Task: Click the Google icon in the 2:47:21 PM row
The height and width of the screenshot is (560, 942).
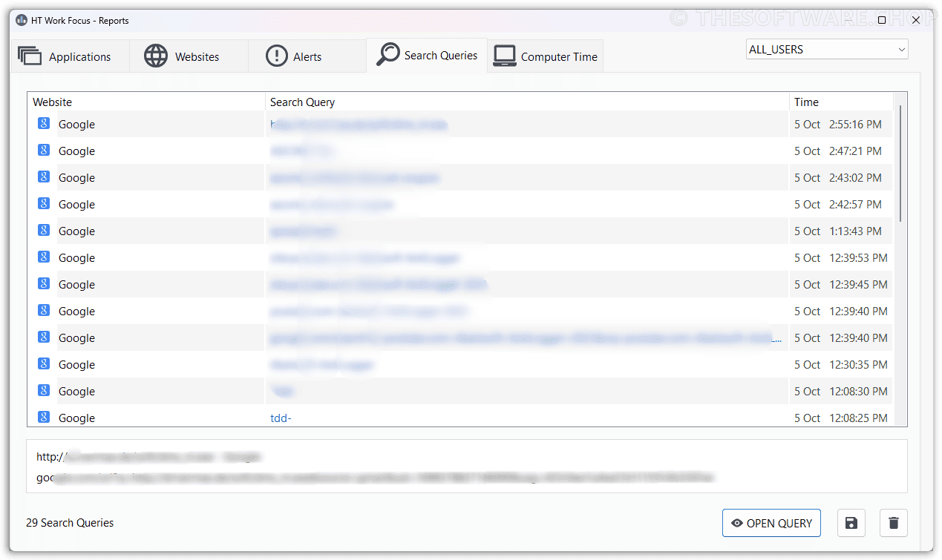Action: click(44, 151)
